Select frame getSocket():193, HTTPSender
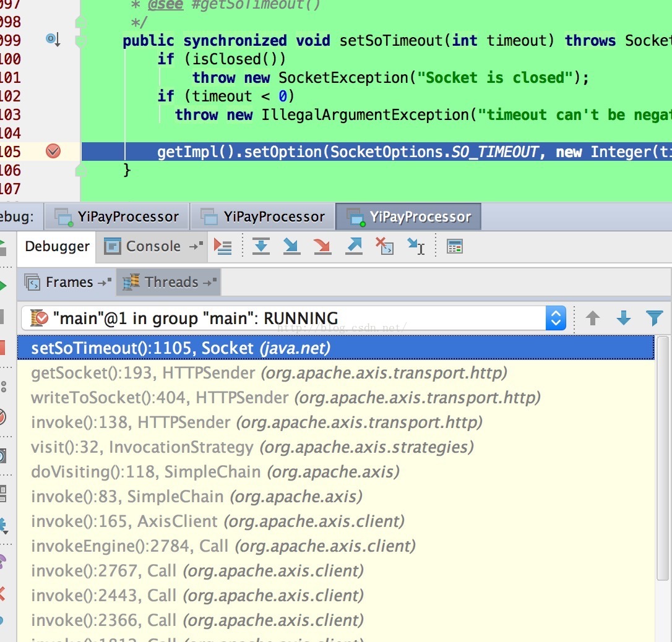The image size is (672, 642). point(336,372)
